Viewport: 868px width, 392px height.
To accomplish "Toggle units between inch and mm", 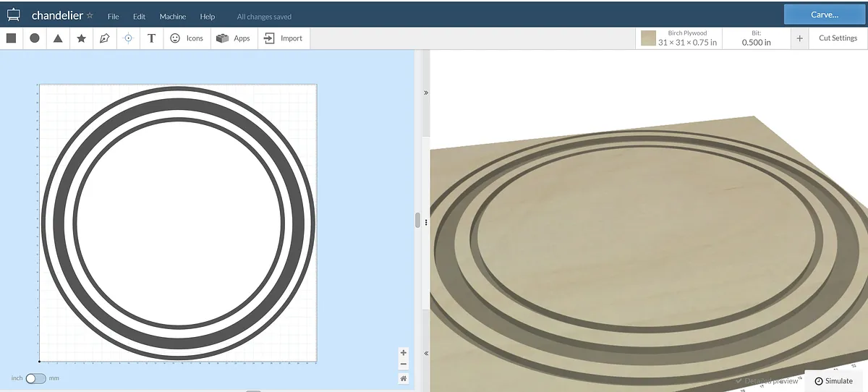I will click(35, 378).
